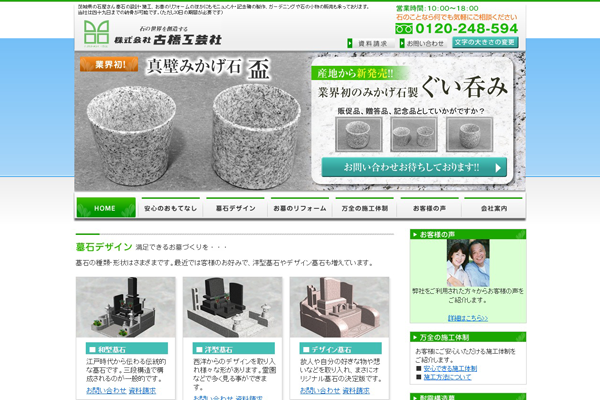This screenshot has width=600, height=400.
Task: Go to the HOME navigation tab
Action: pyautogui.click(x=105, y=208)
